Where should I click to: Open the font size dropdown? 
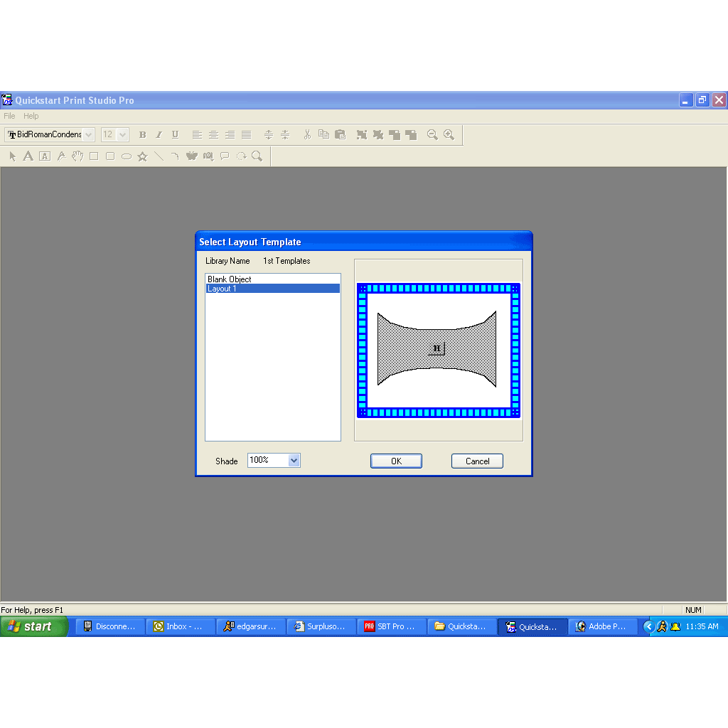coord(124,134)
